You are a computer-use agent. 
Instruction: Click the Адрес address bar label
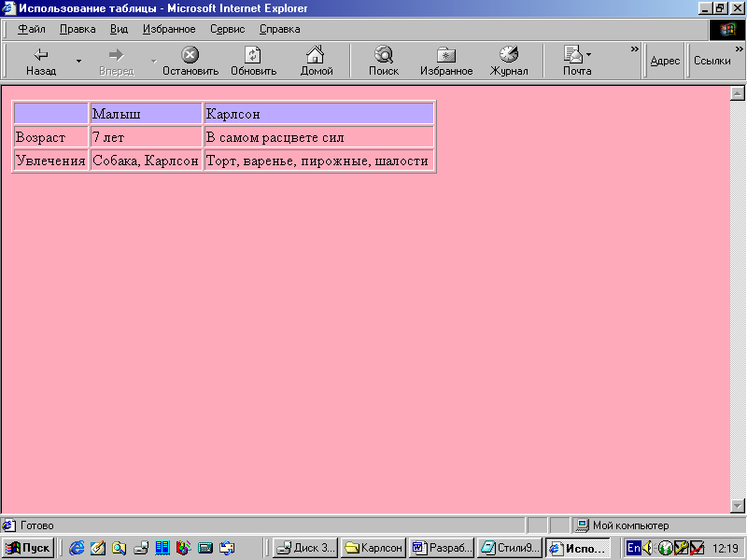(x=665, y=61)
